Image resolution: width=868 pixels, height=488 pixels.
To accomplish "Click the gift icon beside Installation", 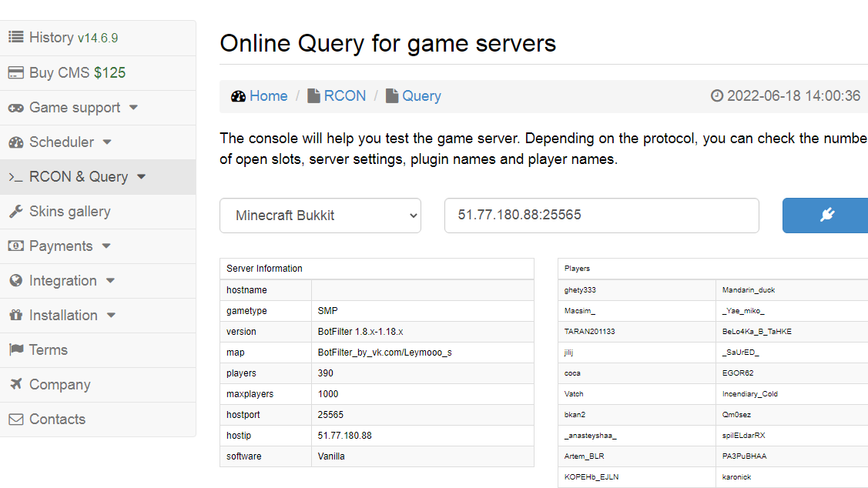I will click(x=15, y=315).
